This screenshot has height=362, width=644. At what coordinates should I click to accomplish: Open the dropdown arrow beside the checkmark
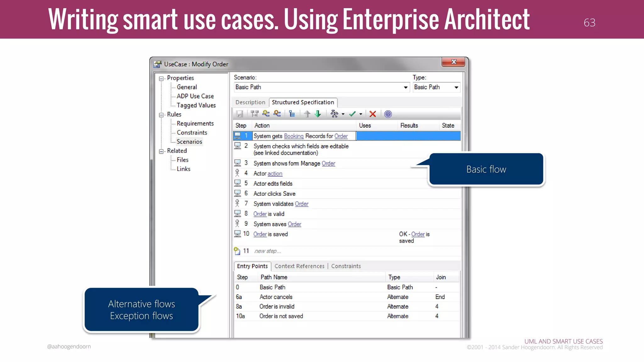click(361, 114)
